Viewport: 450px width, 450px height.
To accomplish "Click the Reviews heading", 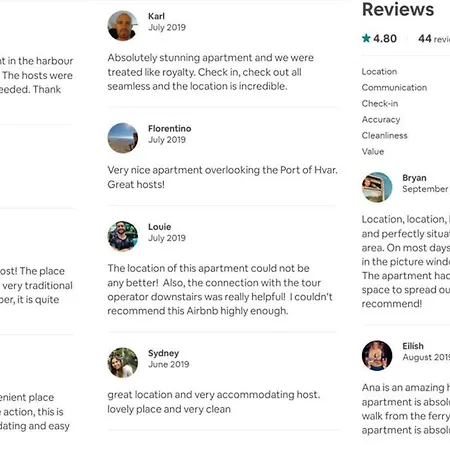I will click(398, 9).
